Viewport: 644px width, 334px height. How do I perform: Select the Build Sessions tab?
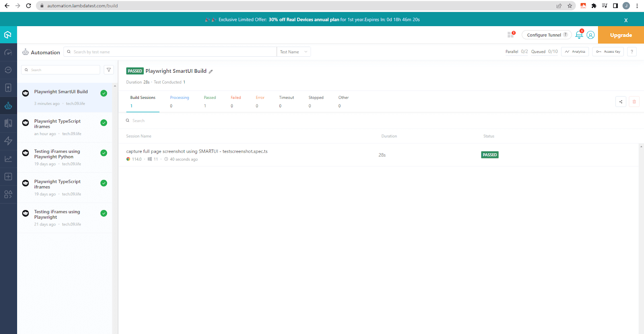(142, 98)
